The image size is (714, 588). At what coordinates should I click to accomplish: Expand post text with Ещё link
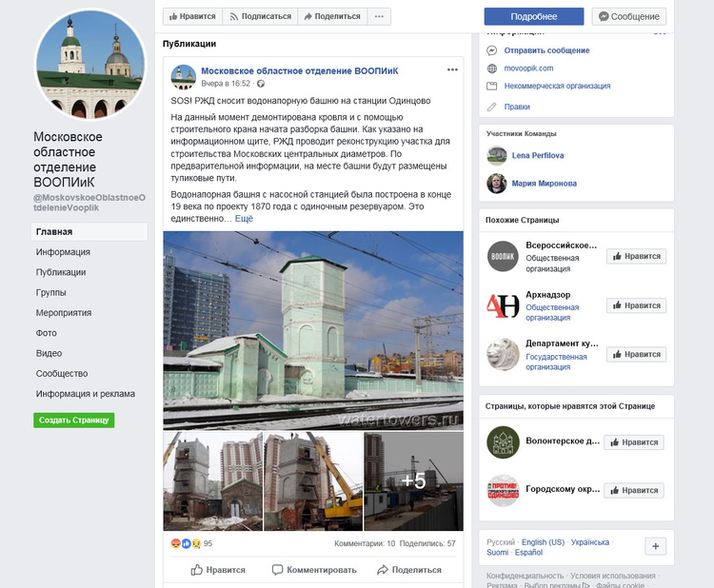click(x=244, y=219)
